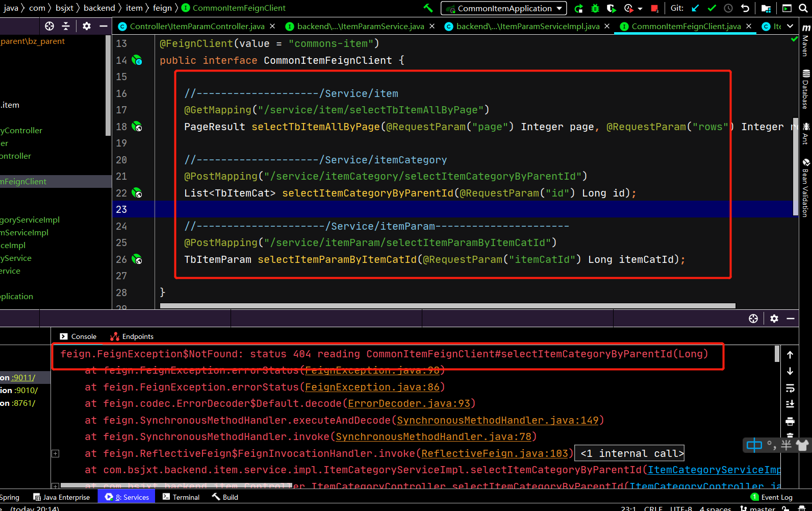Click gutter implementation icon on line 14

(x=137, y=60)
